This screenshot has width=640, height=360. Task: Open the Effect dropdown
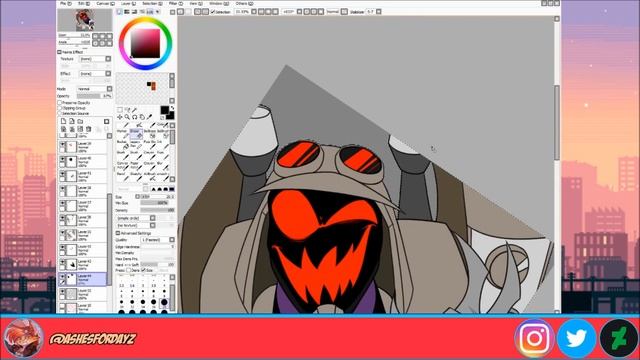(95, 73)
